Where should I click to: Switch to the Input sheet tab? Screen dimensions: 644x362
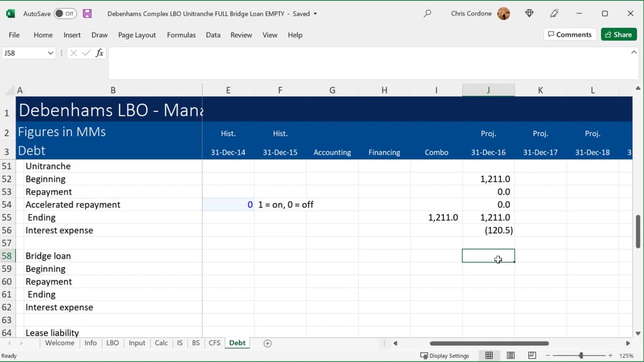[137, 343]
